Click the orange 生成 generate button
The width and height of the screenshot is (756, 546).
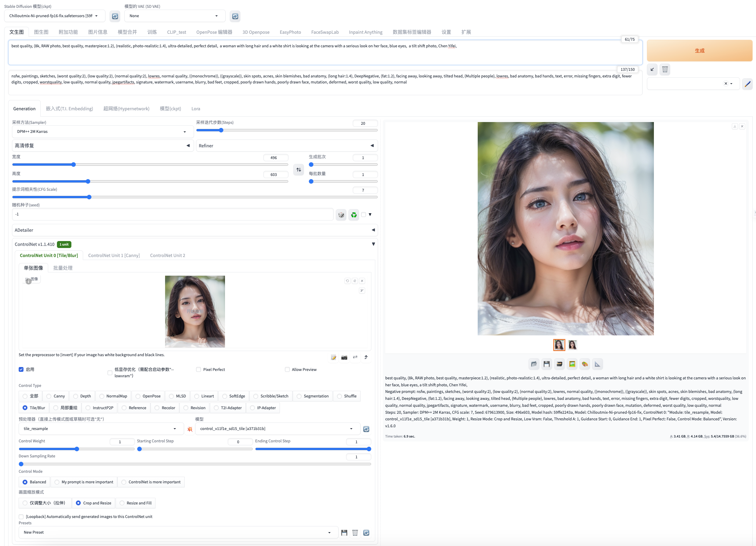[699, 51]
